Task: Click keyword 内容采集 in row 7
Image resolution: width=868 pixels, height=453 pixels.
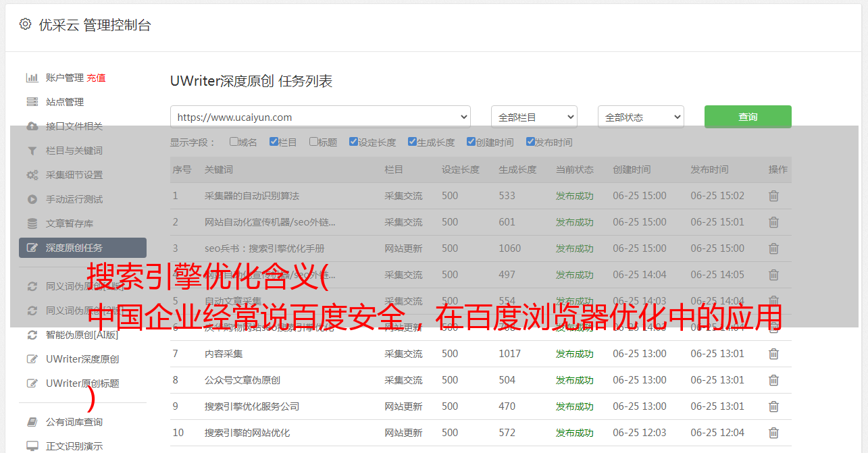Action: (x=224, y=354)
